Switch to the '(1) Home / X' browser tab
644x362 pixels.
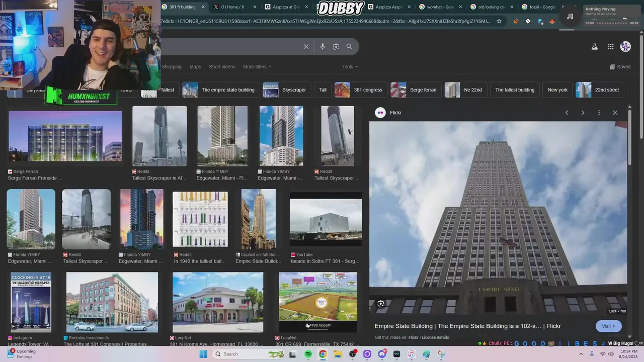point(235,7)
